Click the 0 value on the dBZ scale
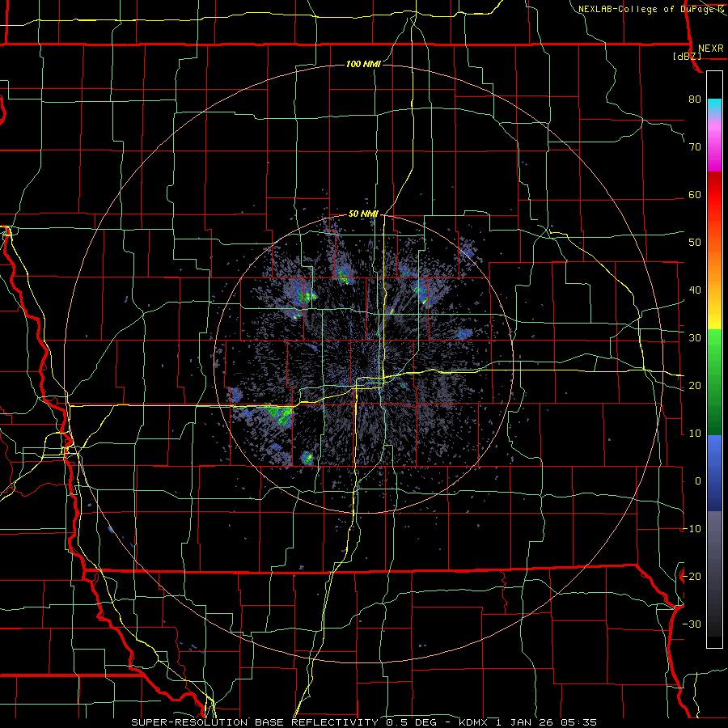Image resolution: width=728 pixels, height=728 pixels. pos(698,481)
